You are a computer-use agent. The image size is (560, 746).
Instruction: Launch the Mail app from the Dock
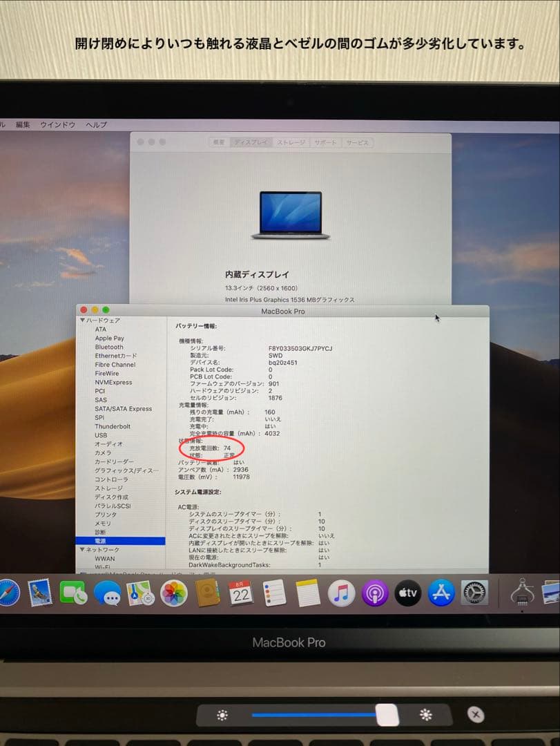click(x=40, y=593)
